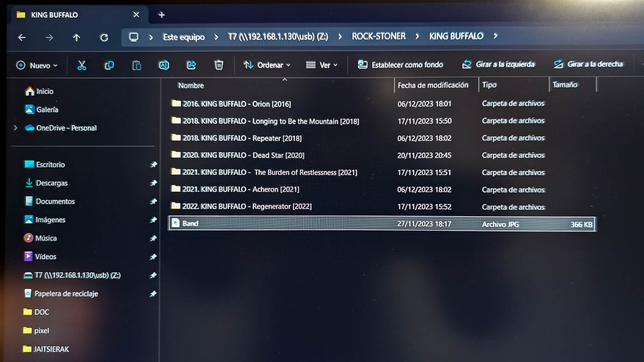Open the Ordenar sort dropdown

point(267,65)
